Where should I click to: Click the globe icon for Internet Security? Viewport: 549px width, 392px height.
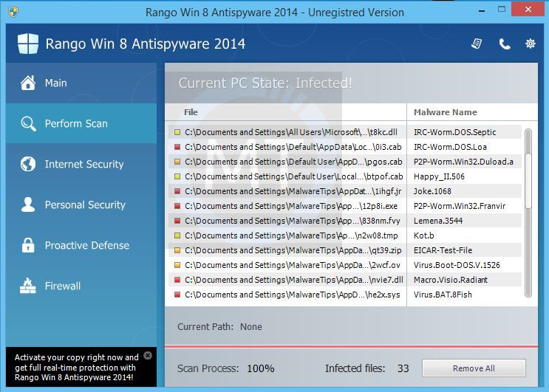click(x=28, y=164)
